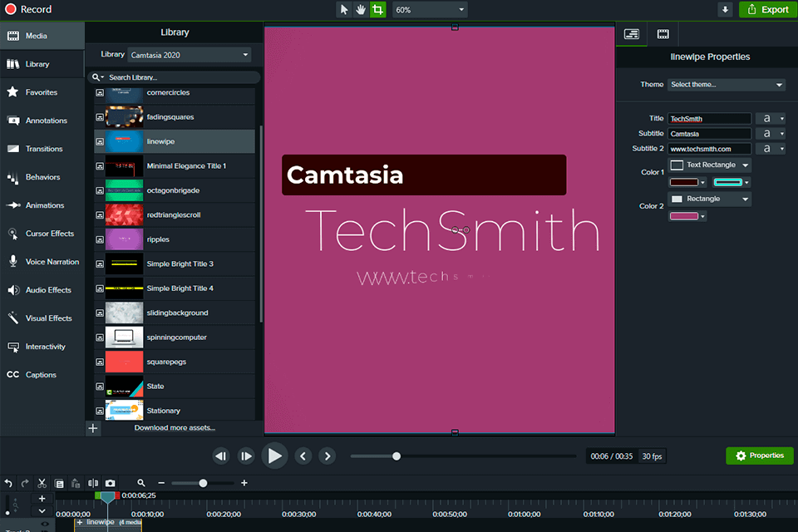Select the linewipe library item

pyautogui.click(x=175, y=141)
